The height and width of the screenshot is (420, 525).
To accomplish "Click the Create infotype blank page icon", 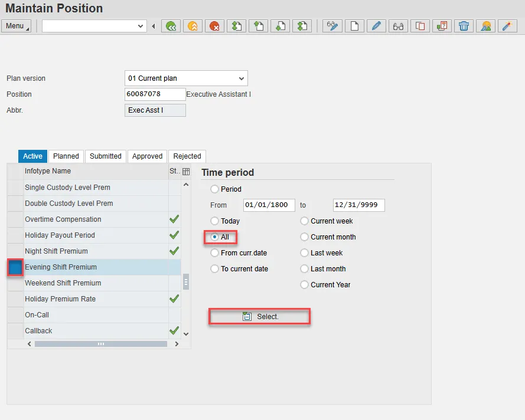I will 354,26.
